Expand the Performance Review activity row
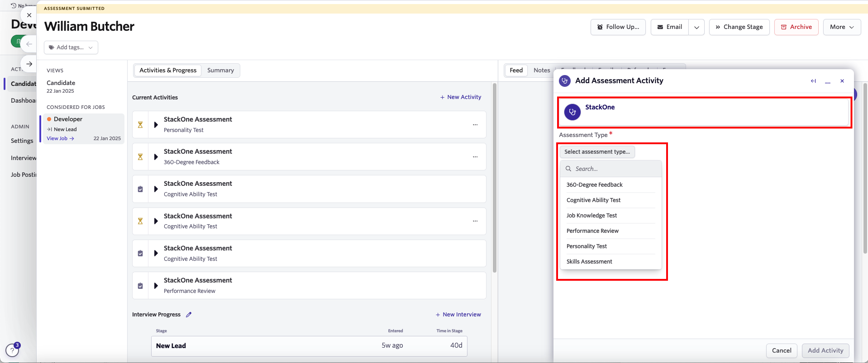The image size is (868, 363). pyautogui.click(x=156, y=286)
